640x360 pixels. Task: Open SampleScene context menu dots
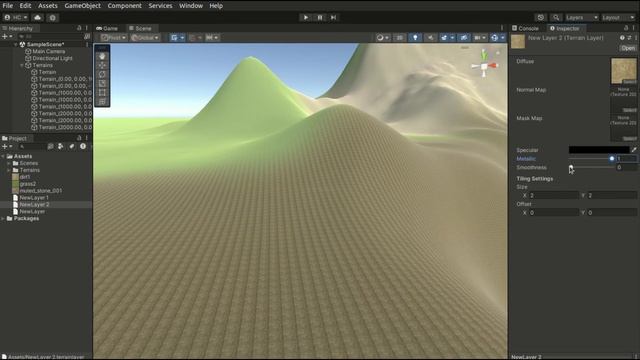point(87,44)
